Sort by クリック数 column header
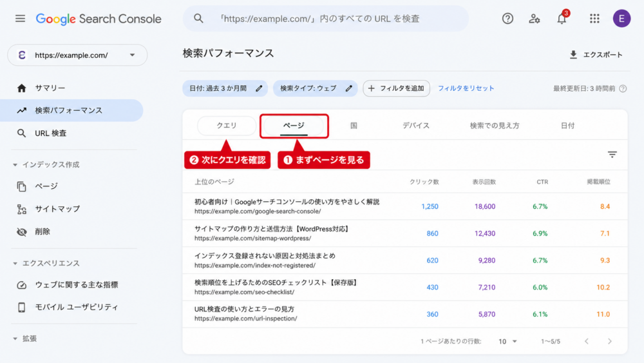Viewport: 644px width, 363px height. pos(424,182)
